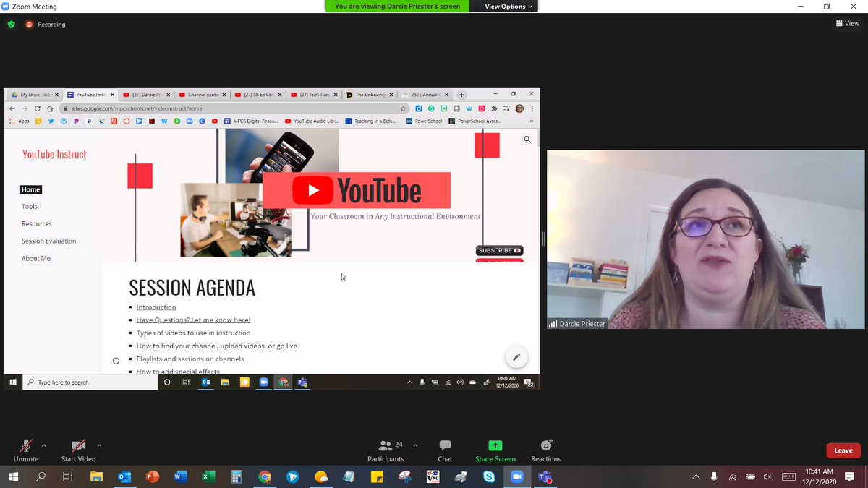Switch to the My Drive tab in shared Chrome

pos(33,95)
